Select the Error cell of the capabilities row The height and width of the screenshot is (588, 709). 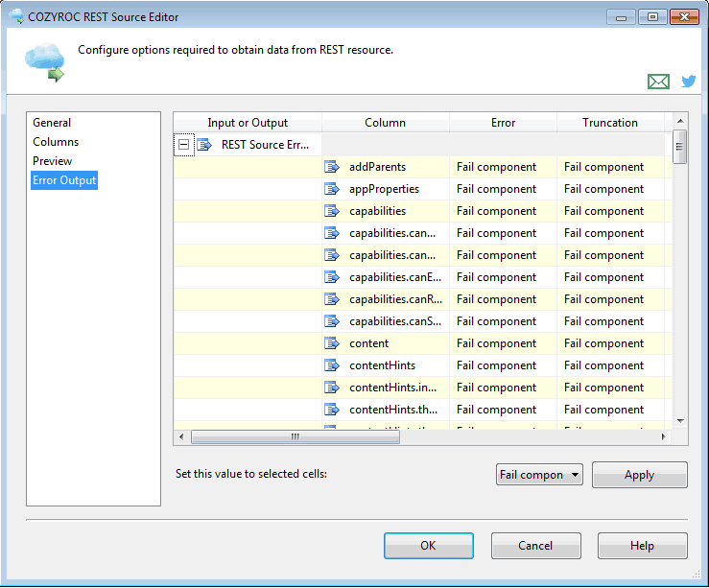click(x=503, y=211)
